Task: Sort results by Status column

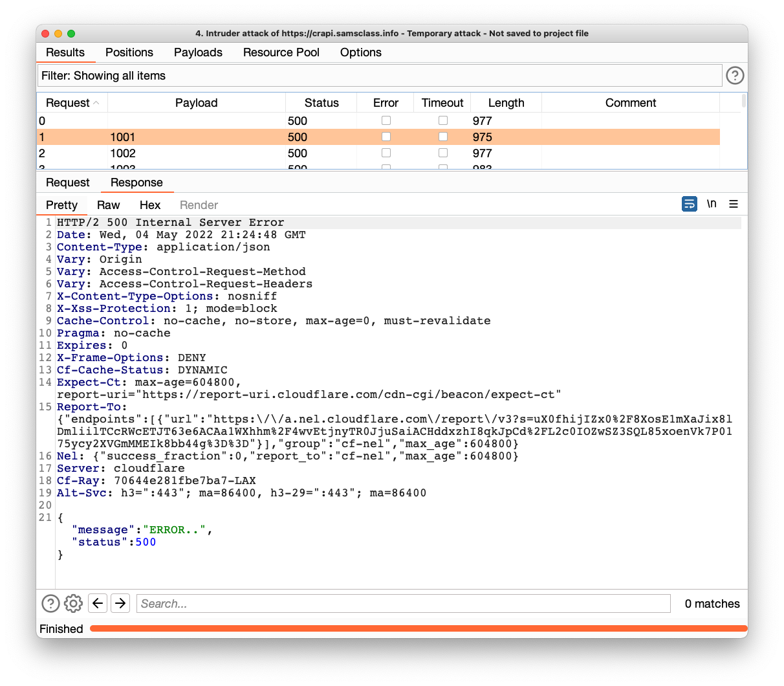Action: click(321, 103)
